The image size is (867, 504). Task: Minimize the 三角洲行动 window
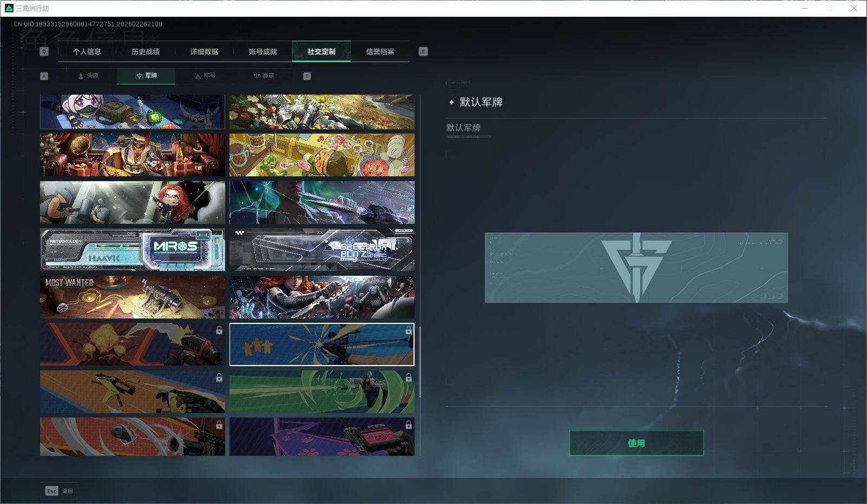[805, 8]
